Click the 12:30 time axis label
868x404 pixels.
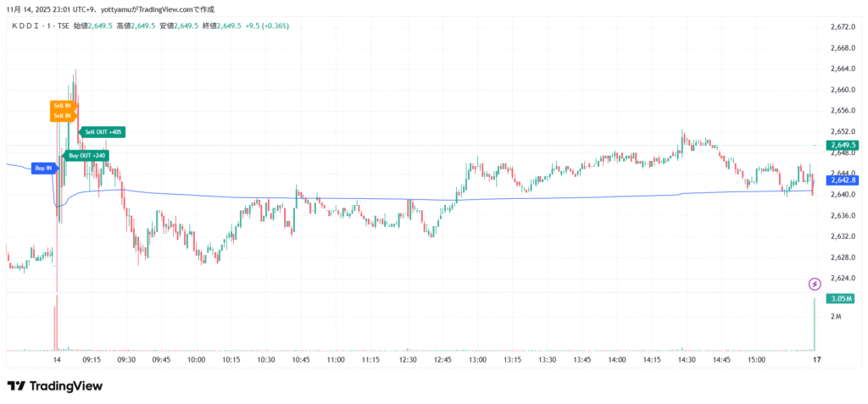click(x=408, y=360)
